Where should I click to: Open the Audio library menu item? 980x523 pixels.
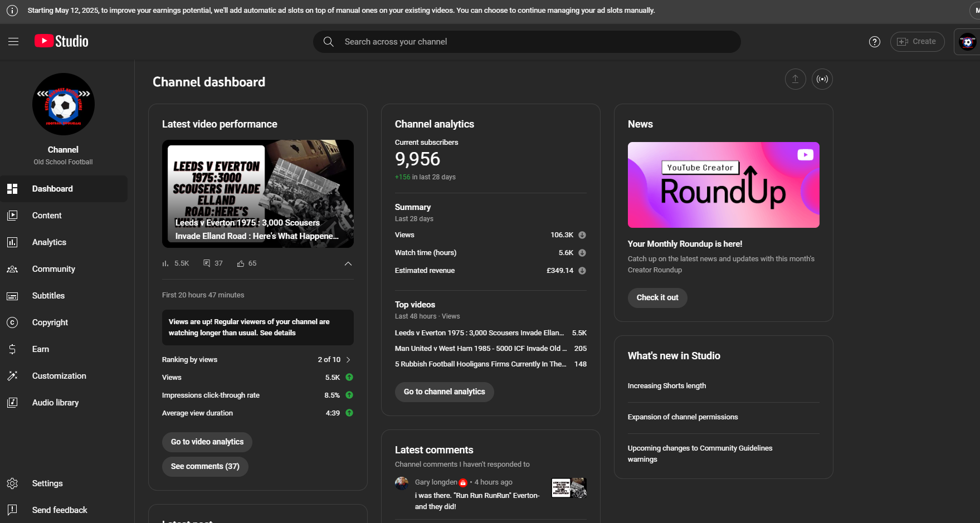click(64, 403)
